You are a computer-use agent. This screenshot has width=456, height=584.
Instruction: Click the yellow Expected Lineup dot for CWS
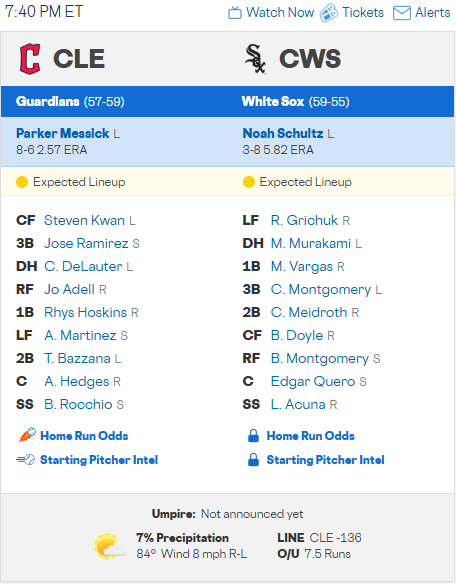(x=248, y=182)
